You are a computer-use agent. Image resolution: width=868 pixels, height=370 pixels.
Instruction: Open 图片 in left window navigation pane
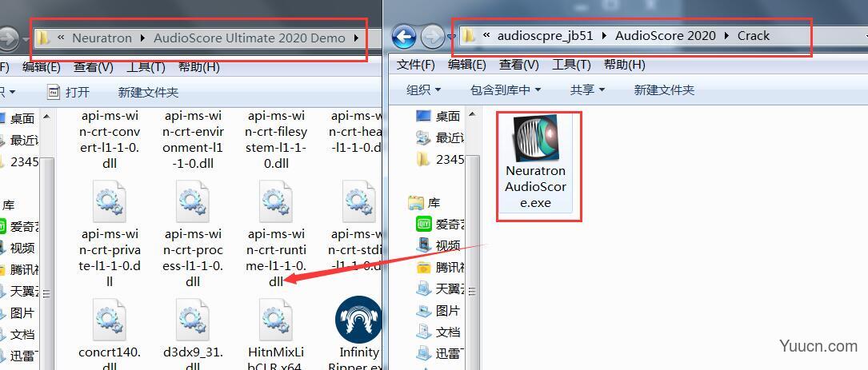pyautogui.click(x=18, y=313)
